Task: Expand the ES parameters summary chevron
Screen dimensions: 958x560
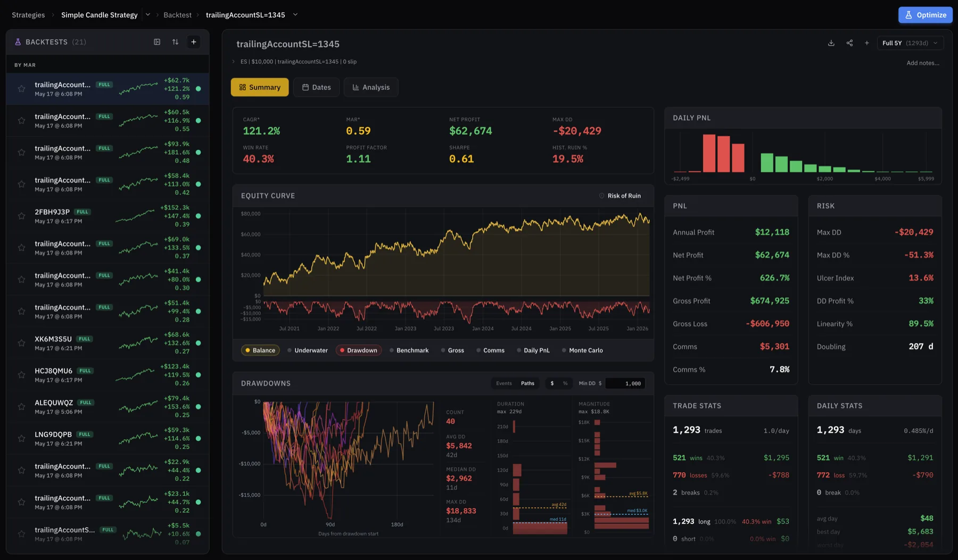Action: (x=233, y=62)
